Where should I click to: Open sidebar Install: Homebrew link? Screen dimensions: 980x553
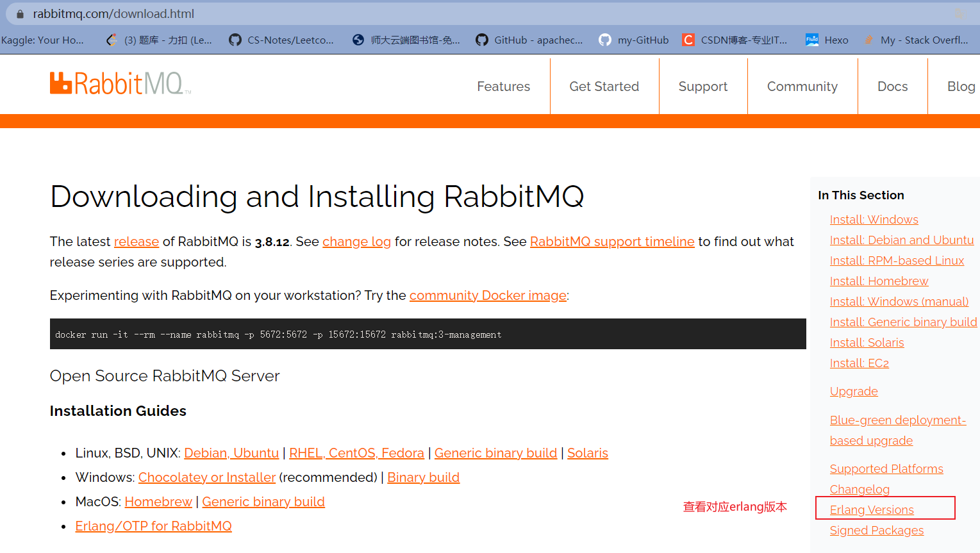(879, 281)
